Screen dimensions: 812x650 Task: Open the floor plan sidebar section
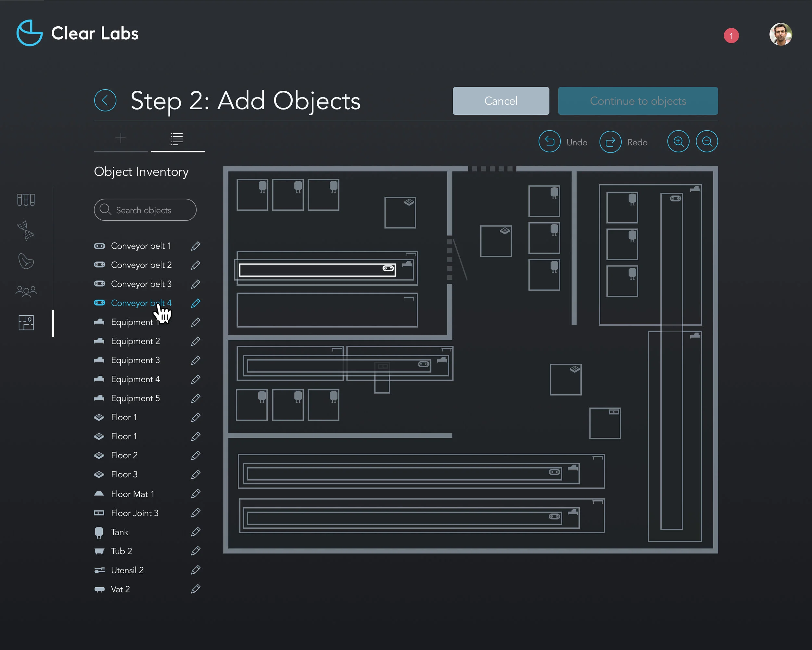pyautogui.click(x=26, y=322)
